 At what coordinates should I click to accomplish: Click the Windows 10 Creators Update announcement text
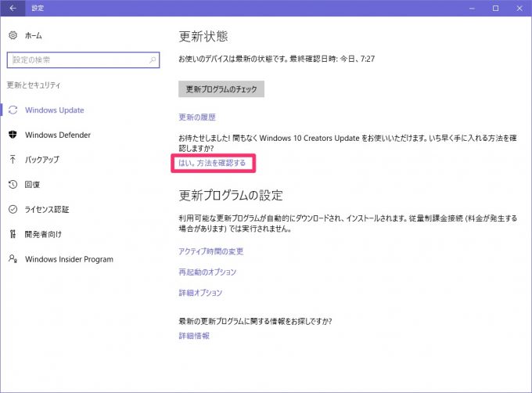click(x=348, y=143)
